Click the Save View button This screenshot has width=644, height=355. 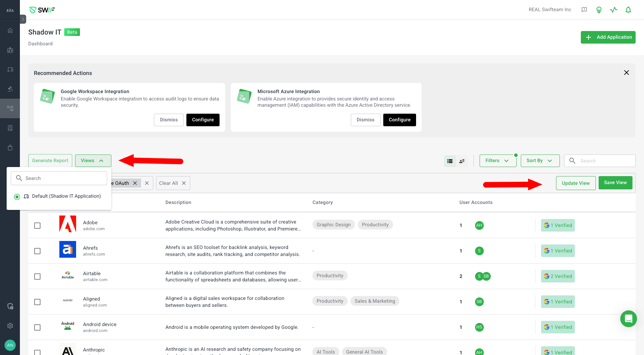point(615,183)
